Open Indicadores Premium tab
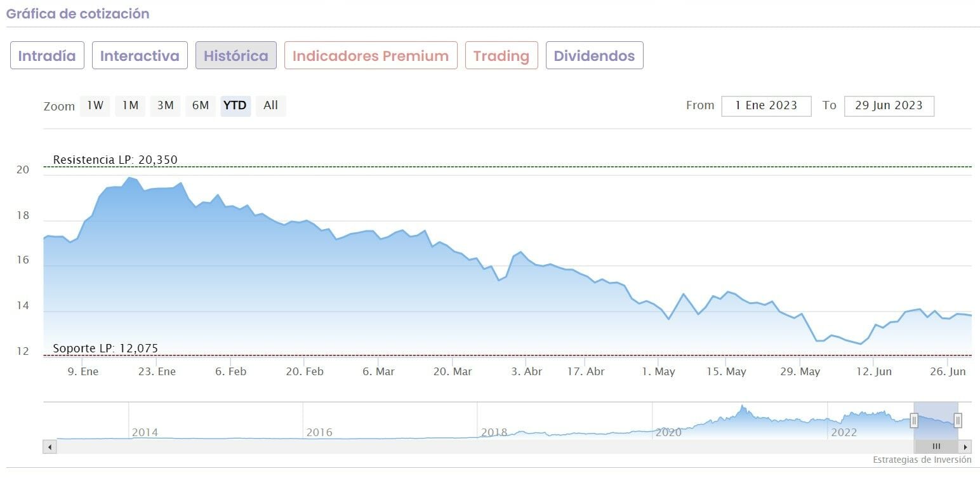The height and width of the screenshot is (485, 980). pyautogui.click(x=371, y=56)
